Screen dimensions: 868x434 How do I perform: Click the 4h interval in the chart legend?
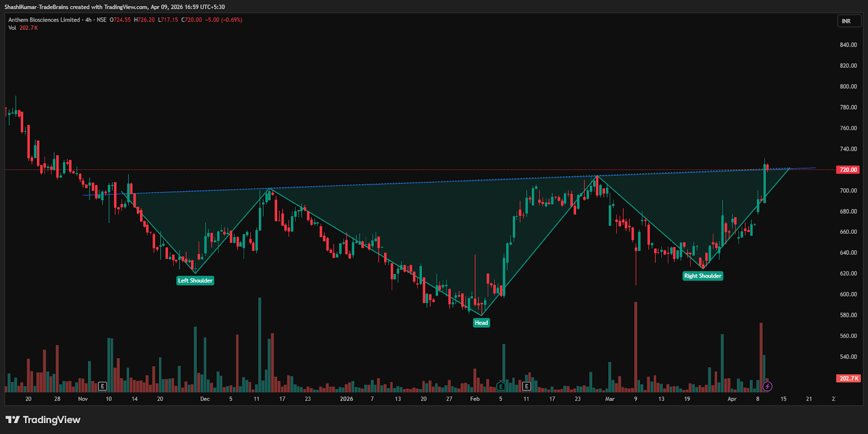click(x=88, y=20)
